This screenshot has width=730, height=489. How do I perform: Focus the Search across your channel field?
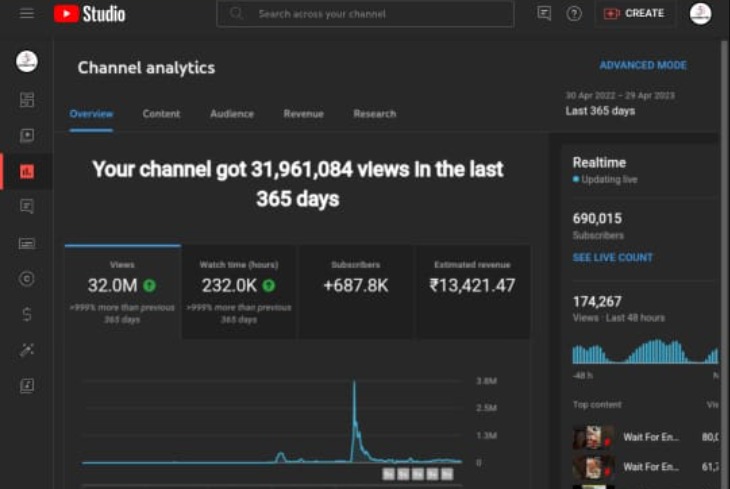coord(365,14)
